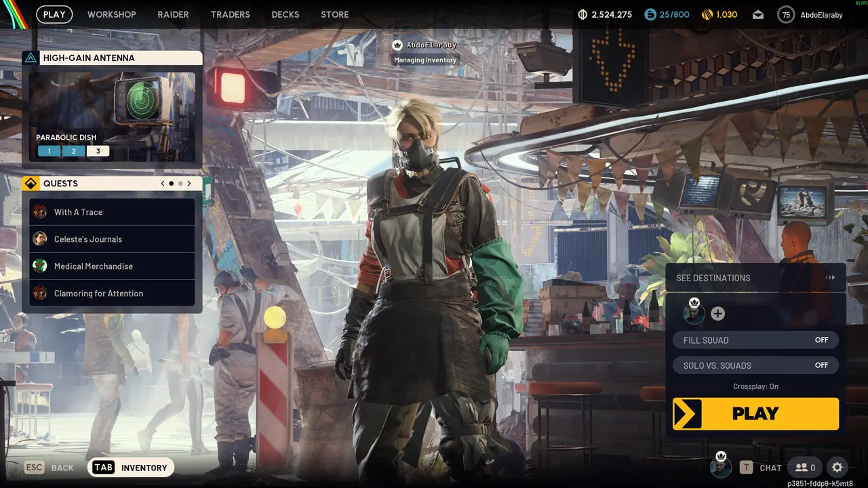The height and width of the screenshot is (488, 868).
Task: Open the WORKSHOP tab
Action: (x=112, y=14)
